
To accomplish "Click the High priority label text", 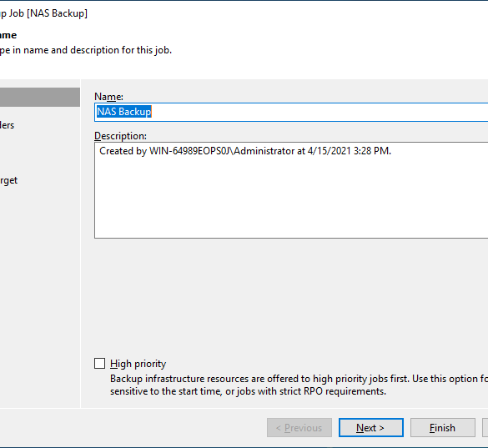I will tap(138, 364).
